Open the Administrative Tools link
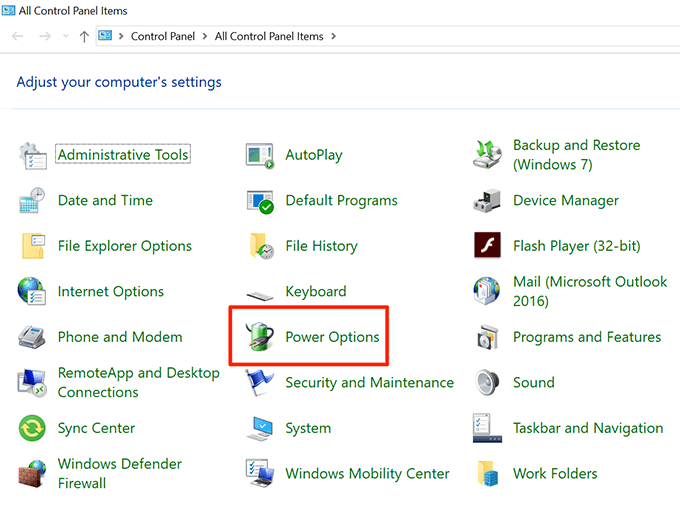The image size is (680, 521). (x=123, y=154)
